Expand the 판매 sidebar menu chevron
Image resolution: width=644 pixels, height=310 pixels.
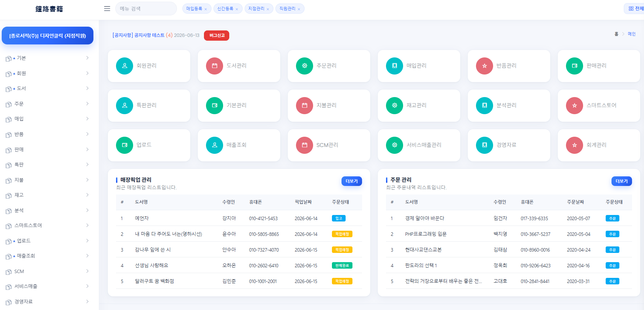[88, 149]
